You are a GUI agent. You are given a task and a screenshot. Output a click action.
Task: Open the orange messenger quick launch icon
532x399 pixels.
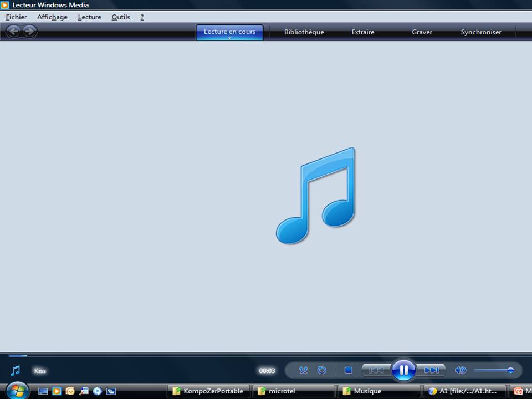click(x=70, y=391)
